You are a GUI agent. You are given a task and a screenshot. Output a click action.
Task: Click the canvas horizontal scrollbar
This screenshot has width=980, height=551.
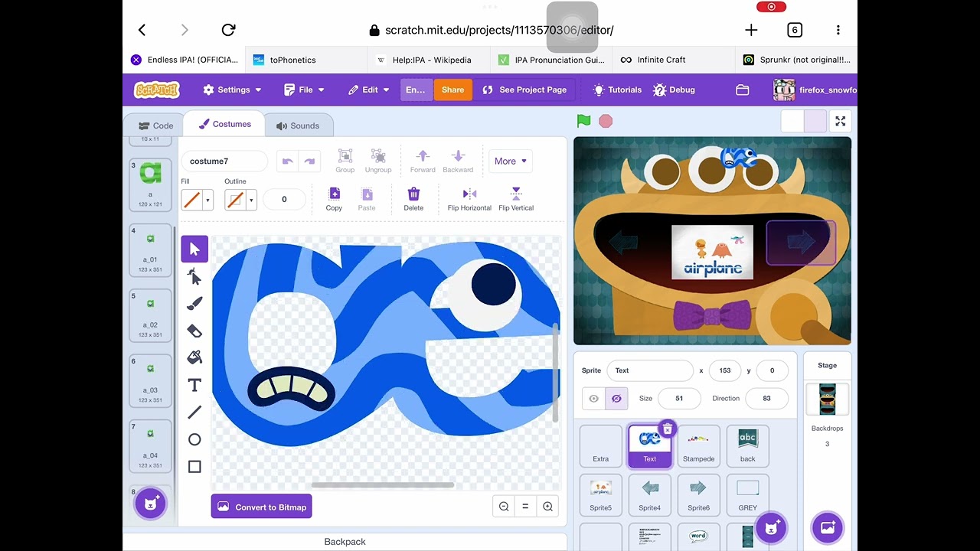tap(383, 484)
